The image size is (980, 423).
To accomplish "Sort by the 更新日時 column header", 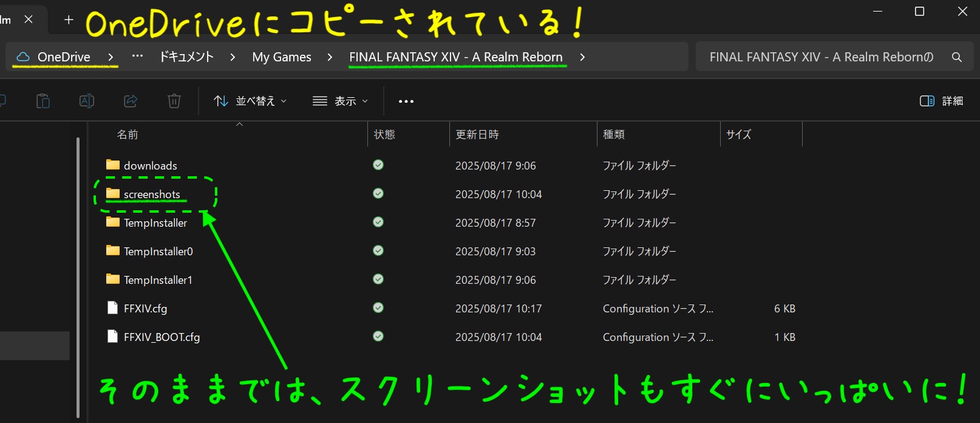I will click(x=477, y=134).
